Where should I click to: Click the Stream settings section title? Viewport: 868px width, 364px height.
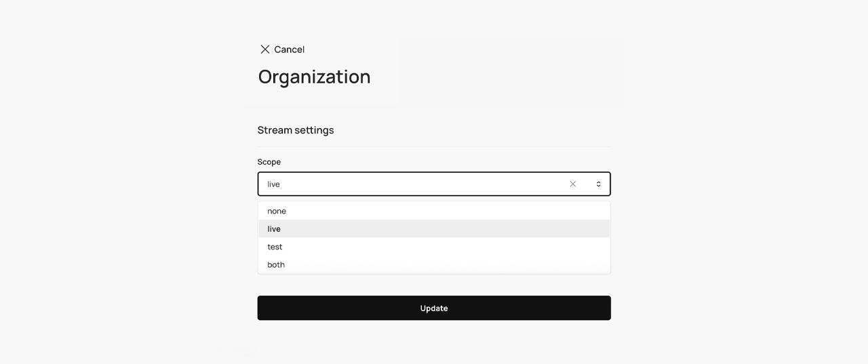[x=296, y=130]
